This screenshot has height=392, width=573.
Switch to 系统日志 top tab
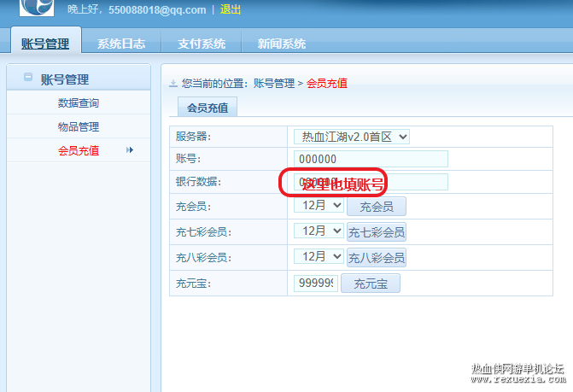[x=121, y=44]
